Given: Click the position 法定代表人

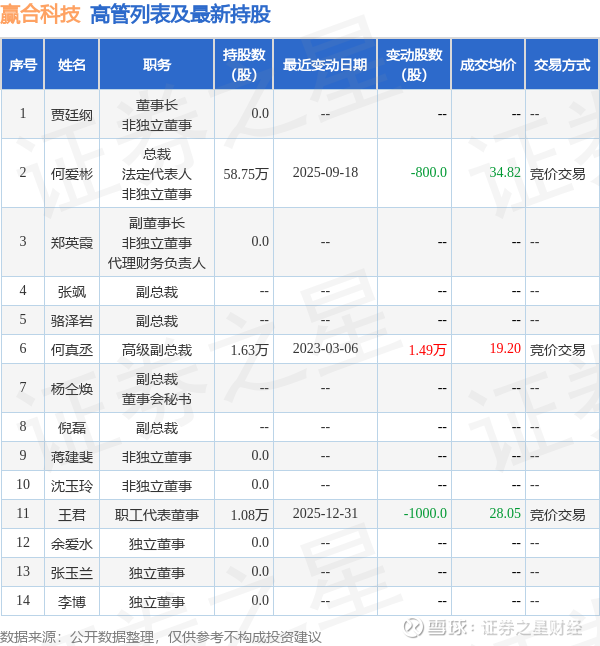Looking at the screenshot, I should tap(157, 173).
